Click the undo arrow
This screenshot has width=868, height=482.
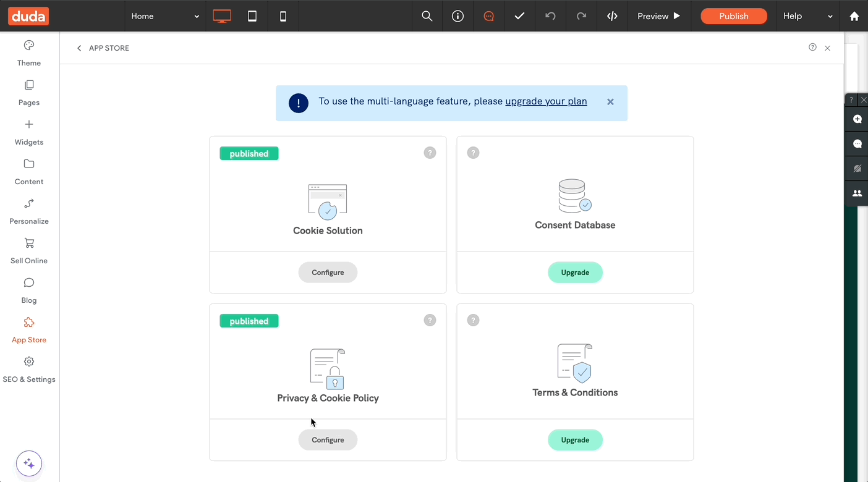550,16
